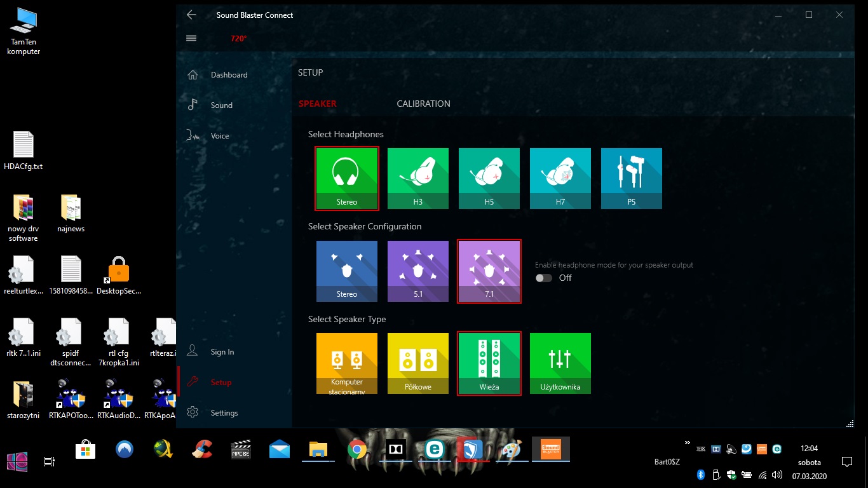
Task: Choose the H5 headset tile
Action: 489,179
